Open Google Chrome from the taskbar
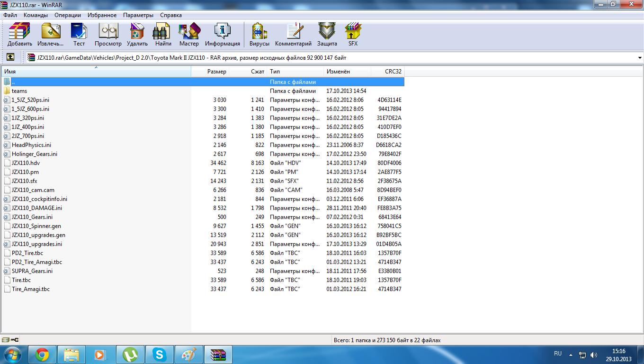The width and height of the screenshot is (644, 364). (42, 355)
